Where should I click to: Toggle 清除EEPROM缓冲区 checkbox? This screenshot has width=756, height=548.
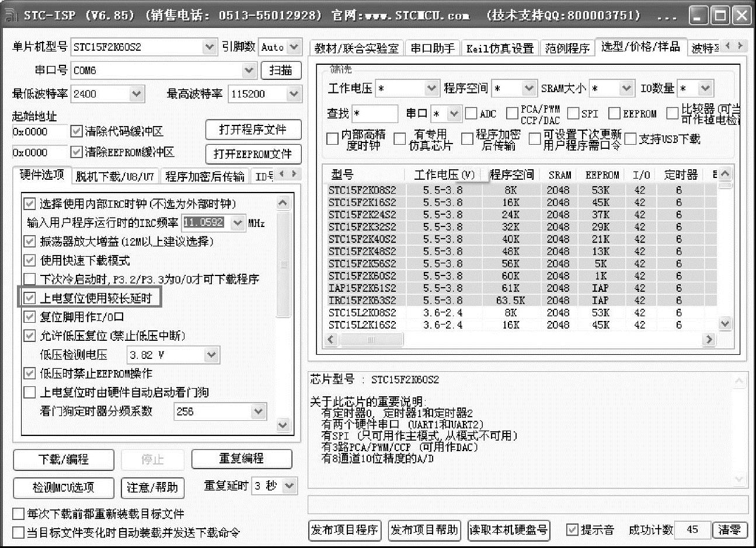pos(76,152)
